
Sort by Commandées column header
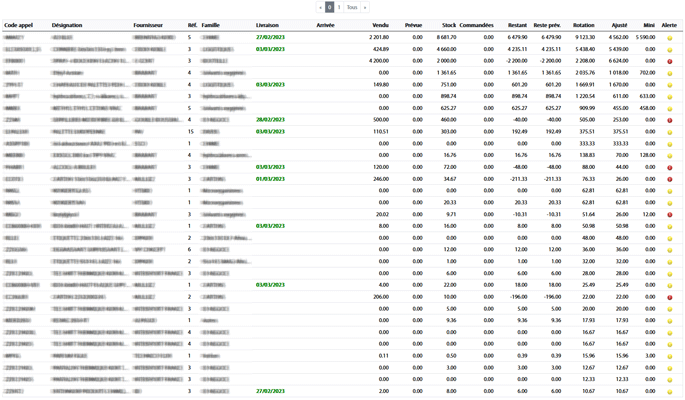point(477,25)
